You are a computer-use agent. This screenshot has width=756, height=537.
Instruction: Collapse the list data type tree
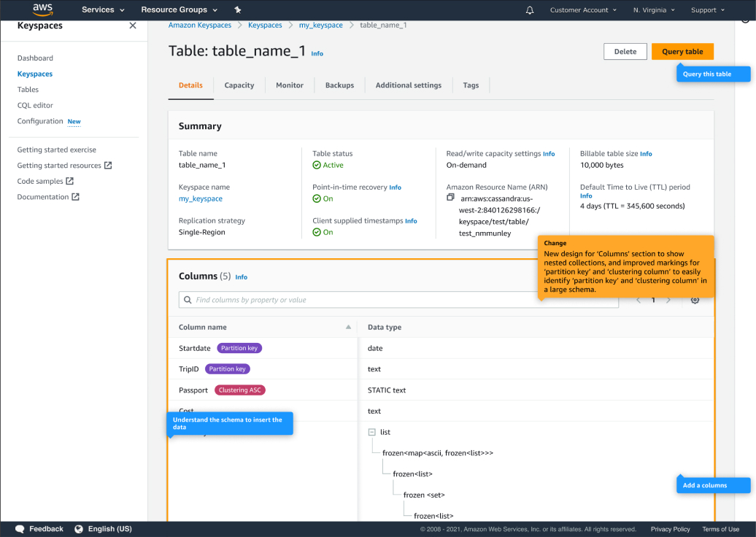[372, 432]
